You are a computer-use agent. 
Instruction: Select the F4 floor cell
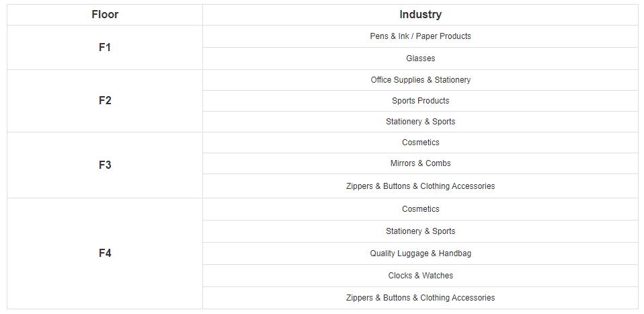[x=105, y=253]
